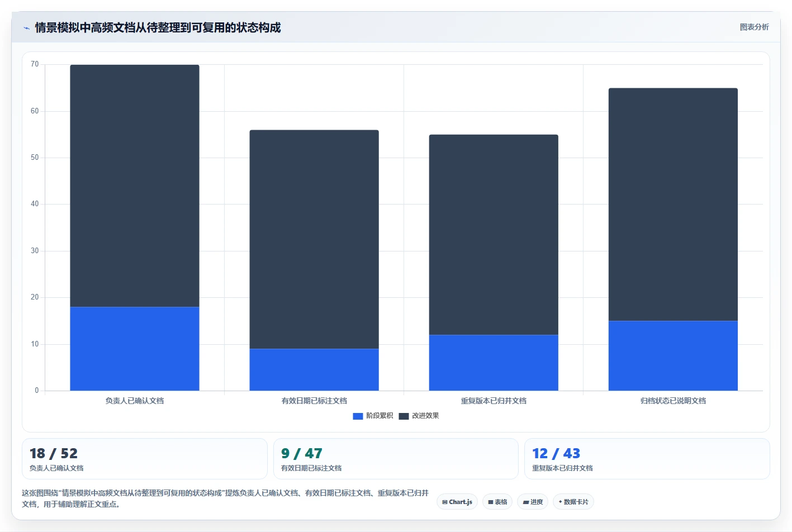This screenshot has width=792, height=532.
Task: Select the 数据卡片 tag chip
Action: 573,502
